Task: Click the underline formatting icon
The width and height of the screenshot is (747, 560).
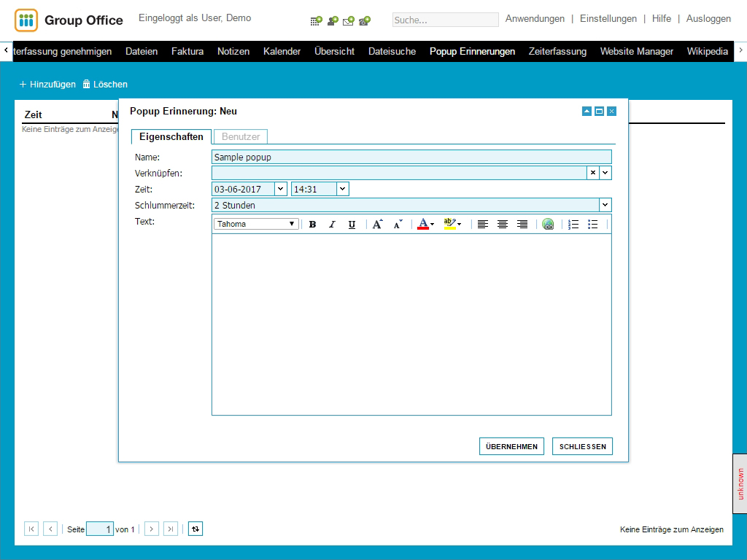Action: tap(352, 225)
